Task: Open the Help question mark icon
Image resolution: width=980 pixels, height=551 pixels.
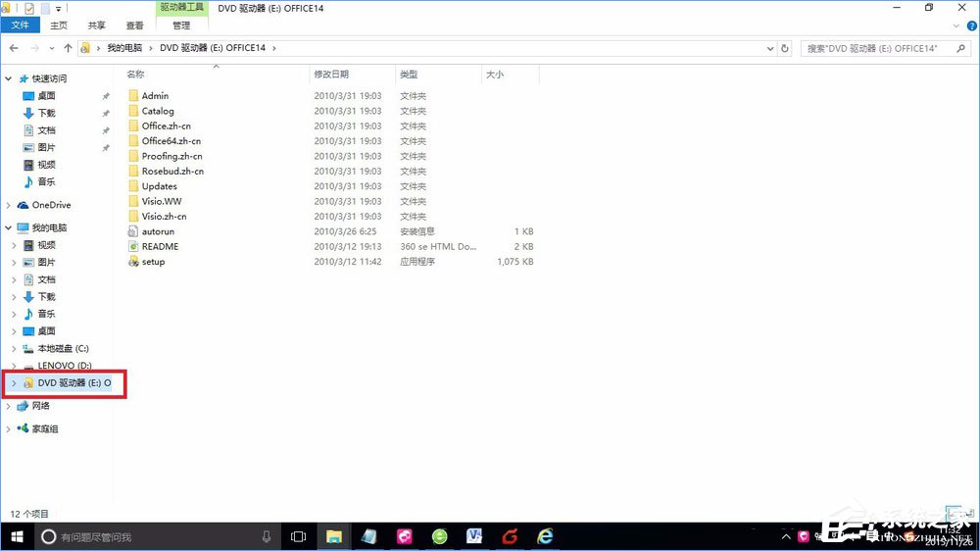Action: (972, 25)
